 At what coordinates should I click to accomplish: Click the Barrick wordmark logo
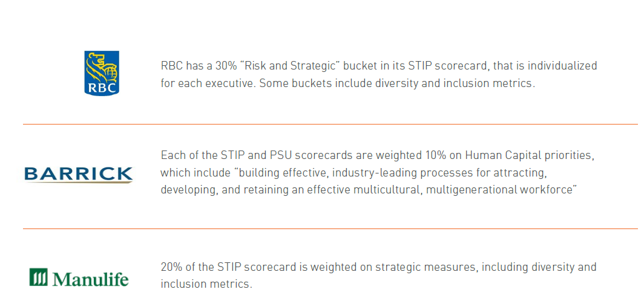[79, 174]
